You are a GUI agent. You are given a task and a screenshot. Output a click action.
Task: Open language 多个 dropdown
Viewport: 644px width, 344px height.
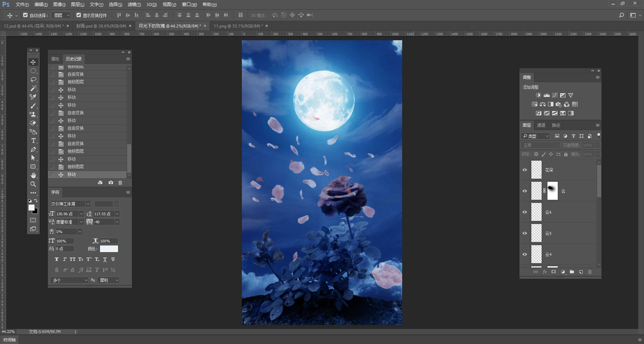click(x=69, y=280)
